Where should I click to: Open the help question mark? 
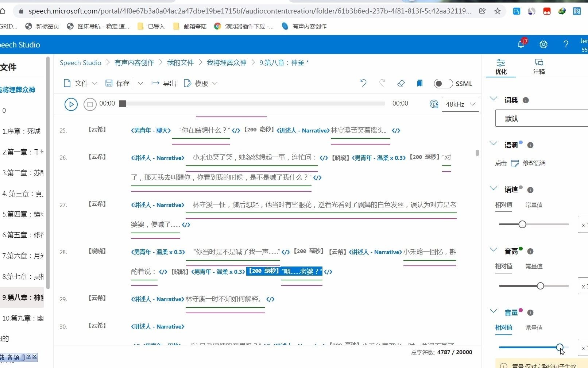pos(566,44)
